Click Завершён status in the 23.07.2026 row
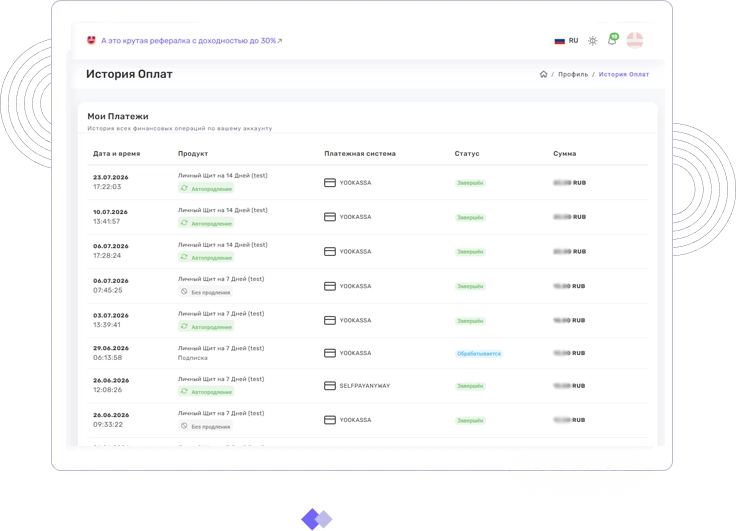The width and height of the screenshot is (736, 531). (x=470, y=183)
